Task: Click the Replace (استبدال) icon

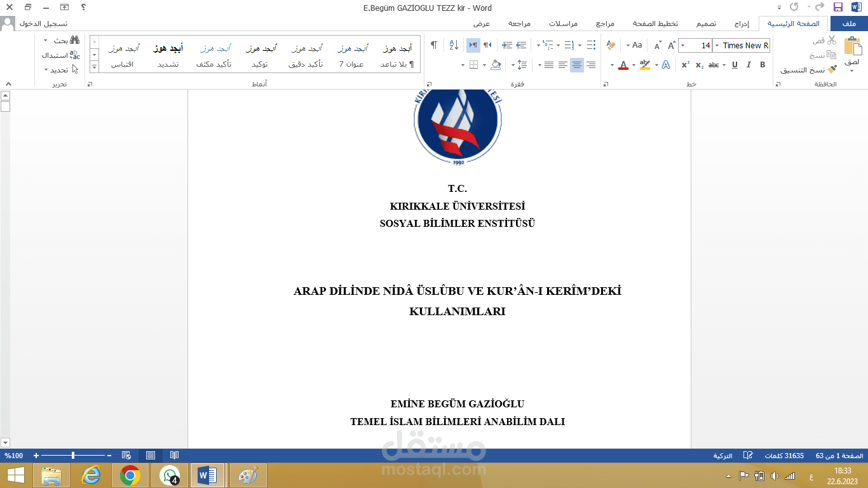Action: [74, 55]
